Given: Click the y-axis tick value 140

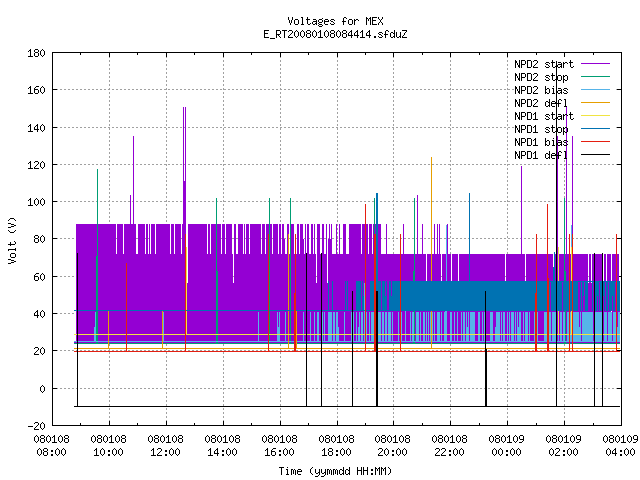Looking at the screenshot, I should 36,128.
